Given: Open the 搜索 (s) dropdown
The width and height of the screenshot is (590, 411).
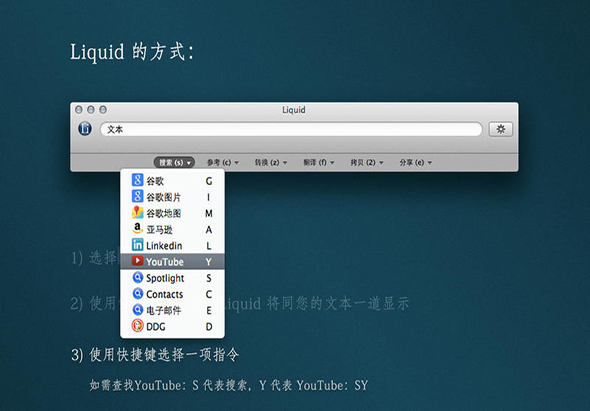Looking at the screenshot, I should tap(174, 162).
